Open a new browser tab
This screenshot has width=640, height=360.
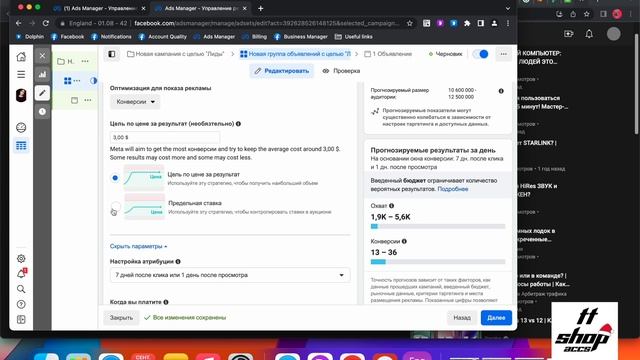click(260, 8)
